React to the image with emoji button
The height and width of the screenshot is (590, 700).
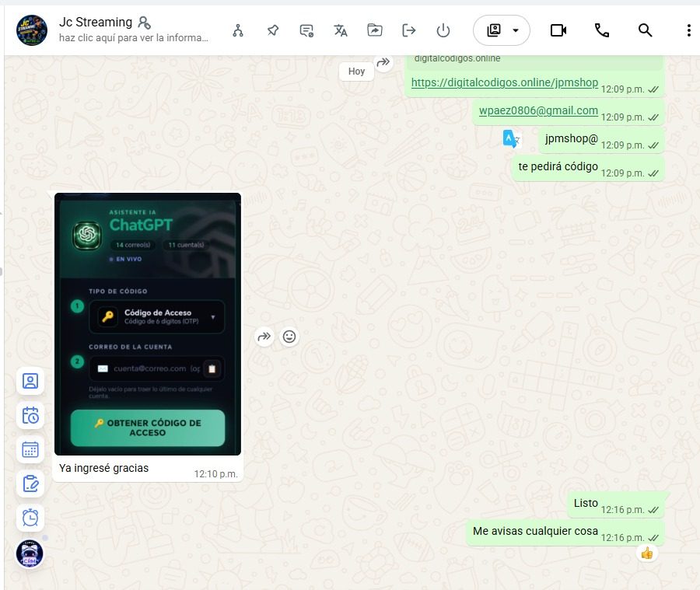pyautogui.click(x=289, y=337)
